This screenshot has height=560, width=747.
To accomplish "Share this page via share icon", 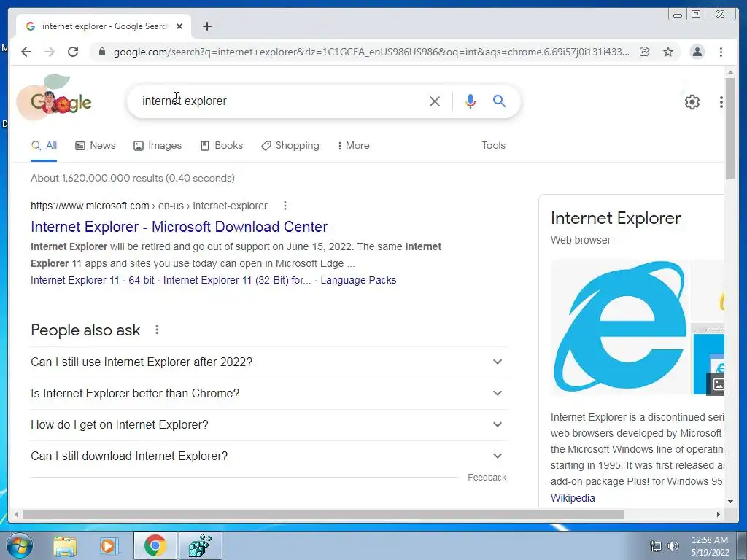I will 645,52.
